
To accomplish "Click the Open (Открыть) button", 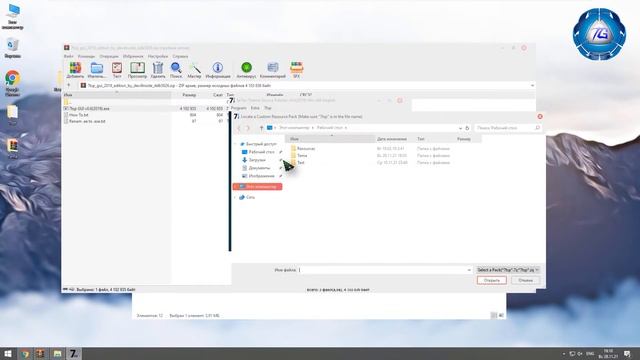I will (491, 280).
